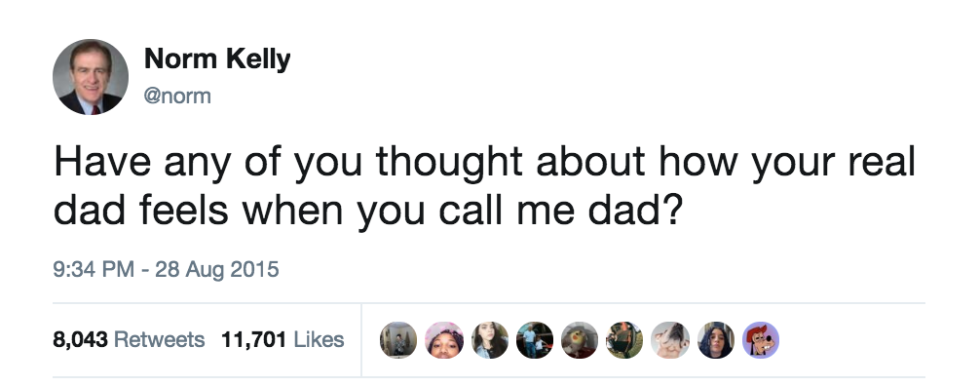Click the word "Have" starting the tweet
The height and width of the screenshot is (386, 980).
coord(102,162)
